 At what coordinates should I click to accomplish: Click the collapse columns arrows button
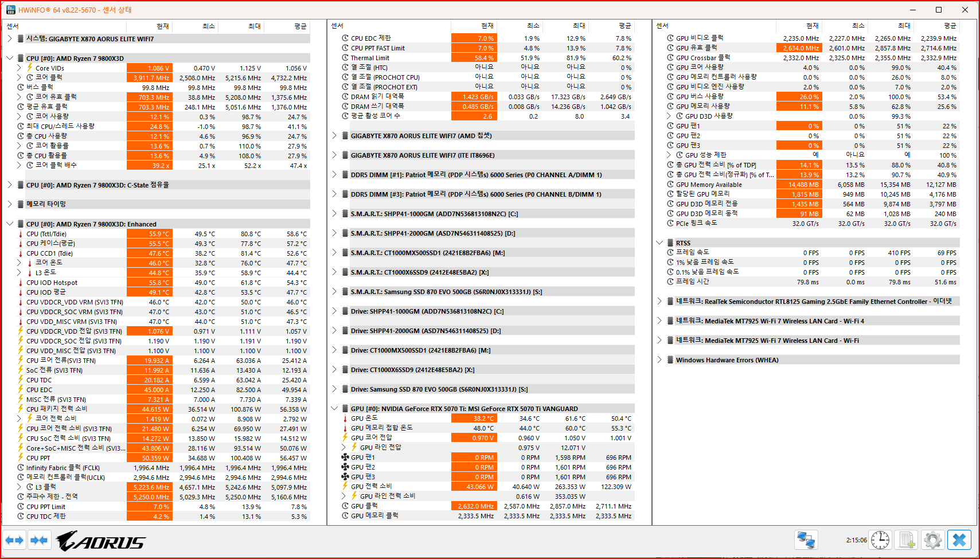[x=39, y=540]
